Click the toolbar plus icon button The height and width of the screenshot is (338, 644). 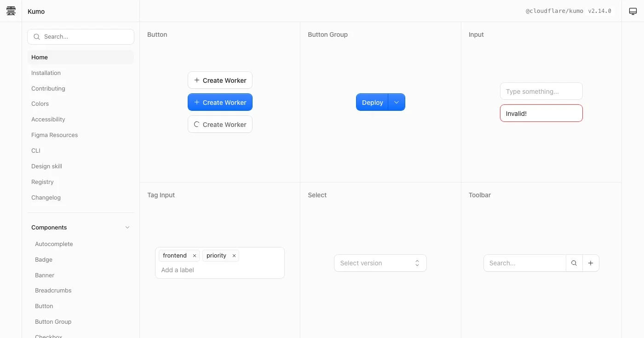click(x=591, y=263)
